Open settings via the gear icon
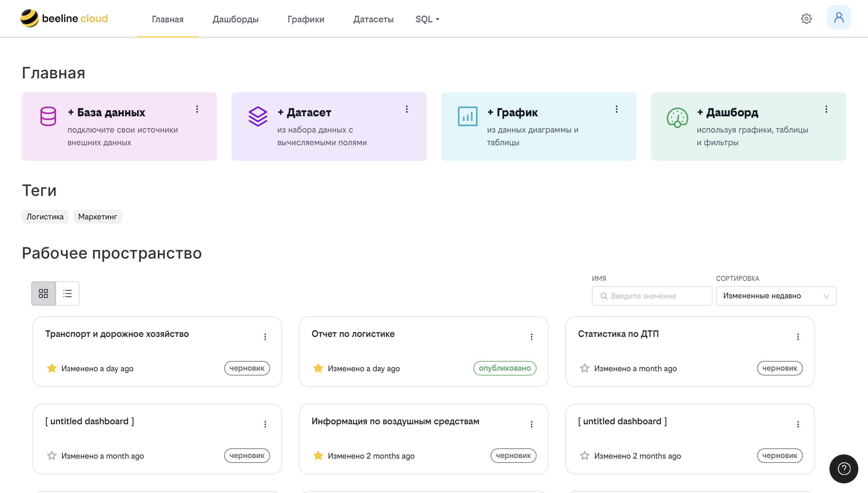The image size is (868, 493). pyautogui.click(x=807, y=19)
